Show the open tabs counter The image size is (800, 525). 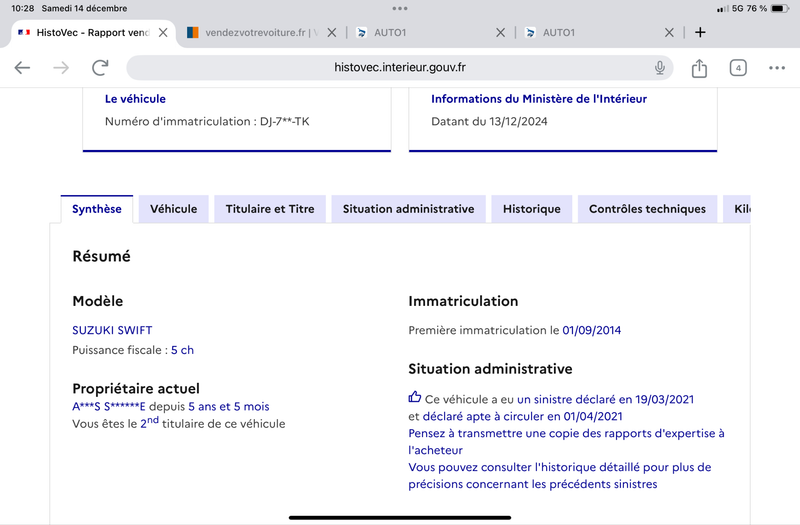tap(738, 68)
